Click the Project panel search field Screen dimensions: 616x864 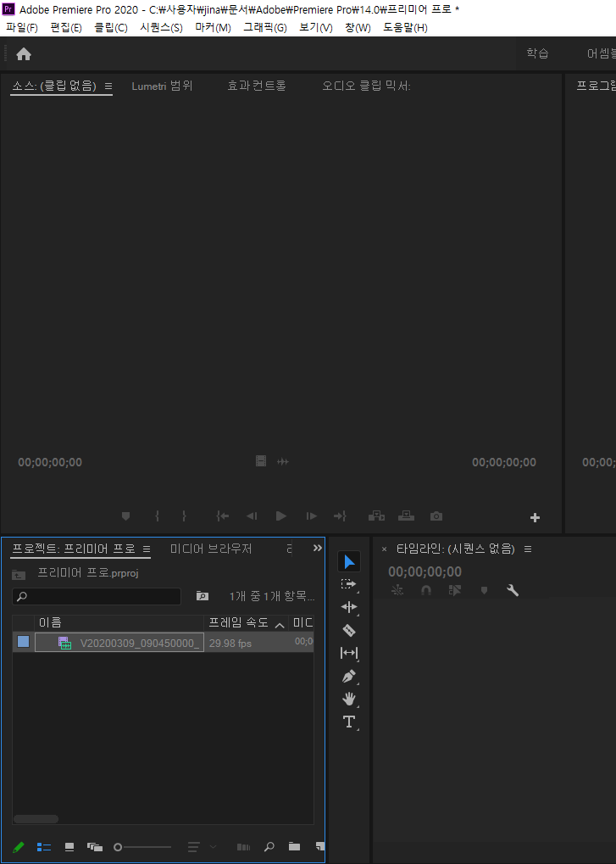click(97, 596)
